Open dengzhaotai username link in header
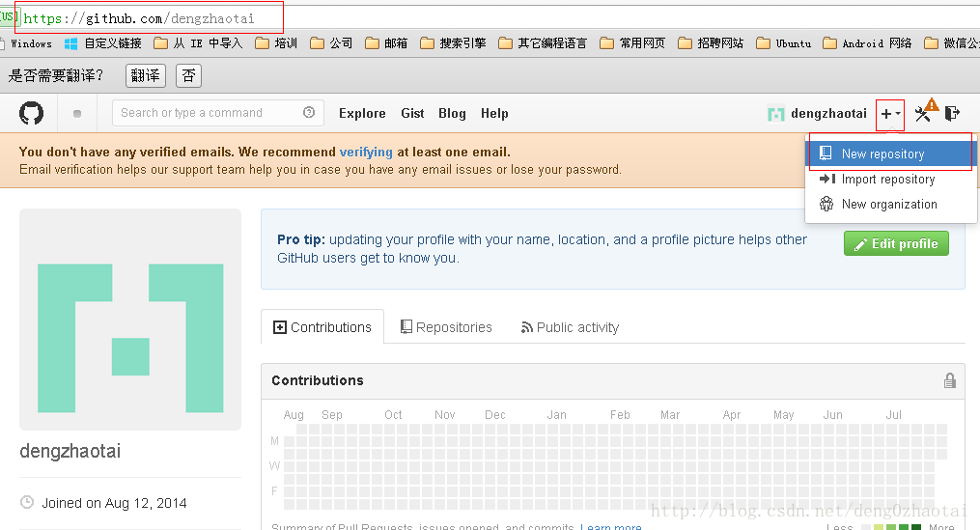The image size is (980, 530). 828,114
